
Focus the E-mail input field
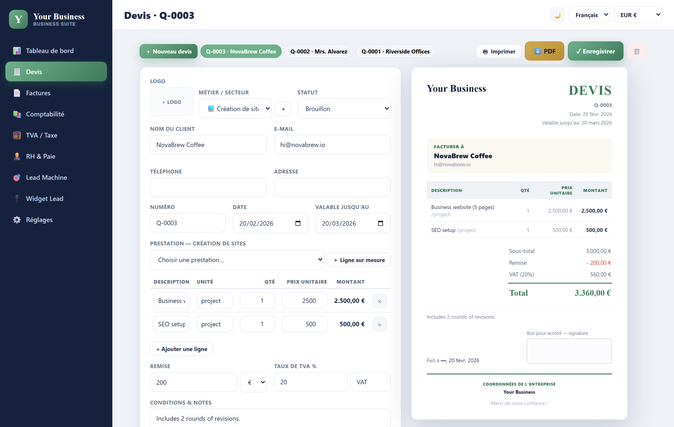point(332,144)
